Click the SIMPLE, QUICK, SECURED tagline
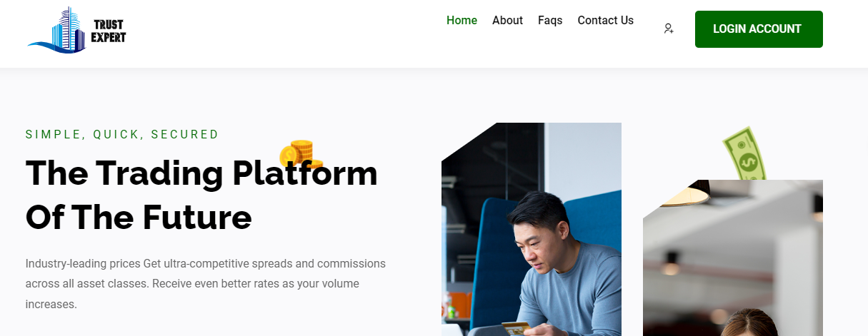This screenshot has height=336, width=868. (x=122, y=134)
